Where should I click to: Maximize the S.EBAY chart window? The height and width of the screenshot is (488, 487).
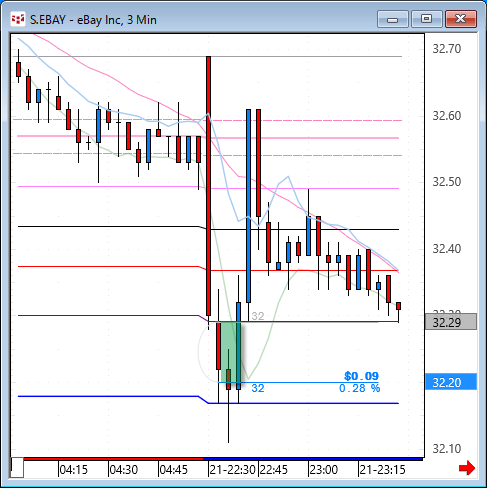pos(427,19)
